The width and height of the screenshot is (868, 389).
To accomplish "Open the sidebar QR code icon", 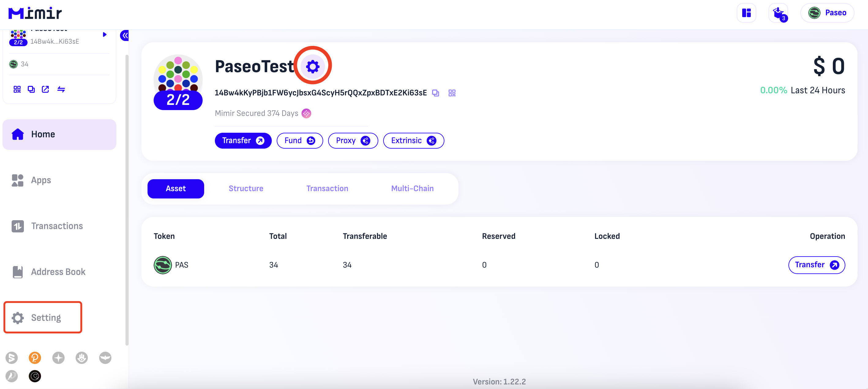I will [17, 89].
